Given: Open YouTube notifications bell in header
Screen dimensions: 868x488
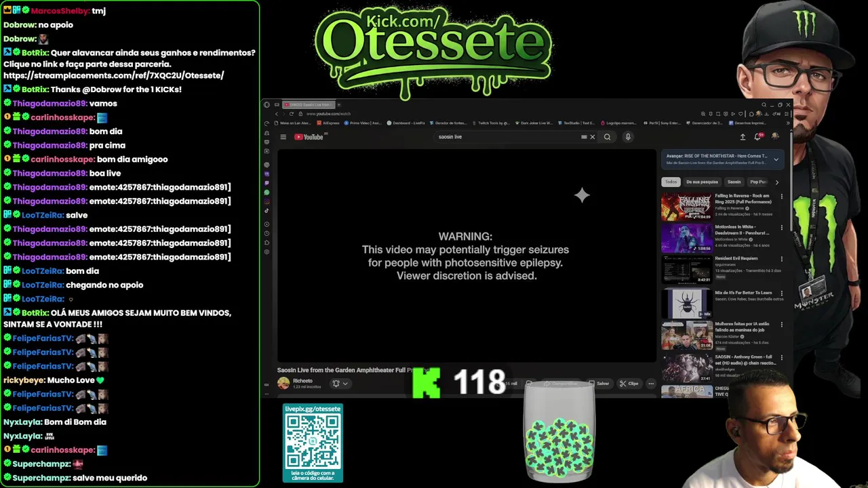Looking at the screenshot, I should tap(758, 136).
